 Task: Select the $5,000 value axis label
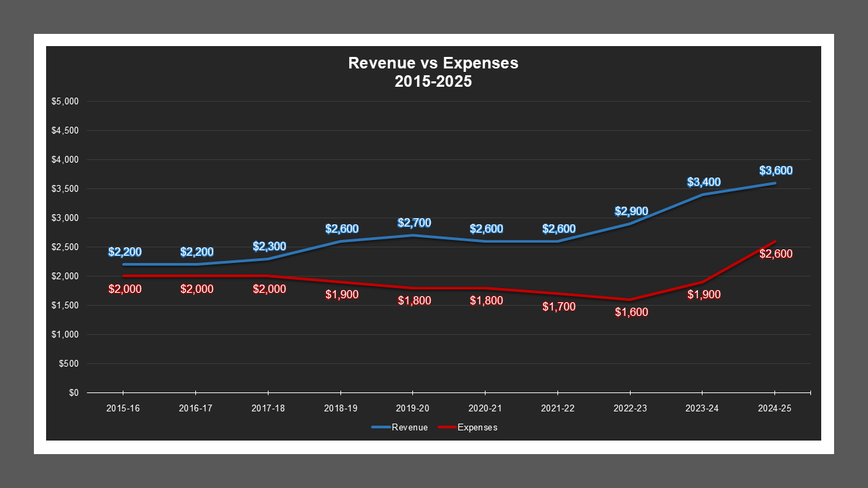pos(66,100)
